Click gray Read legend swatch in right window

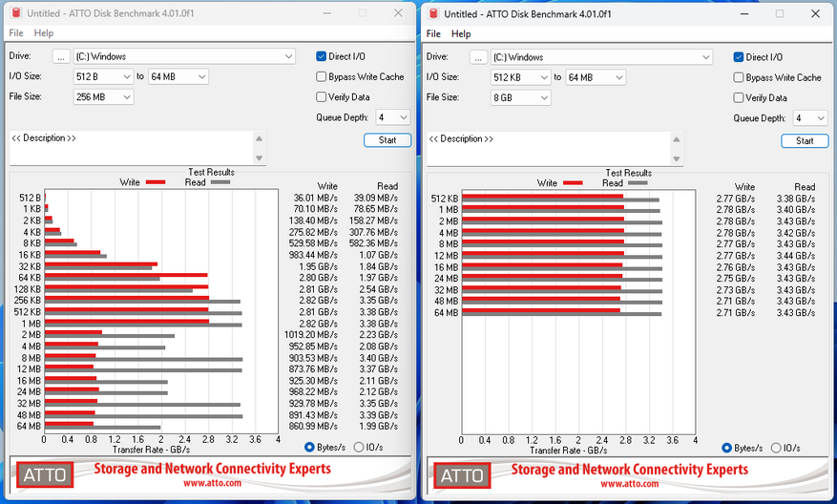coord(638,183)
